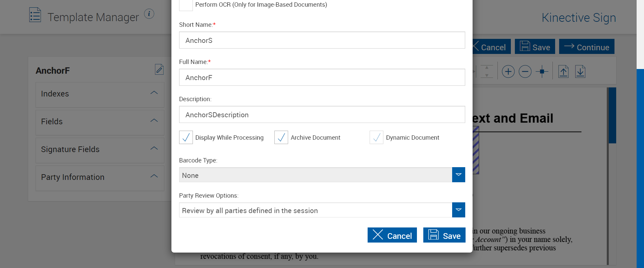
Task: Click the edit pencil icon beside AnchorF
Action: tap(159, 69)
